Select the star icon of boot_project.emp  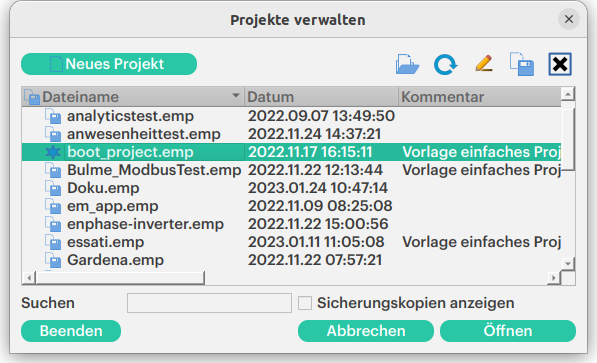point(53,152)
